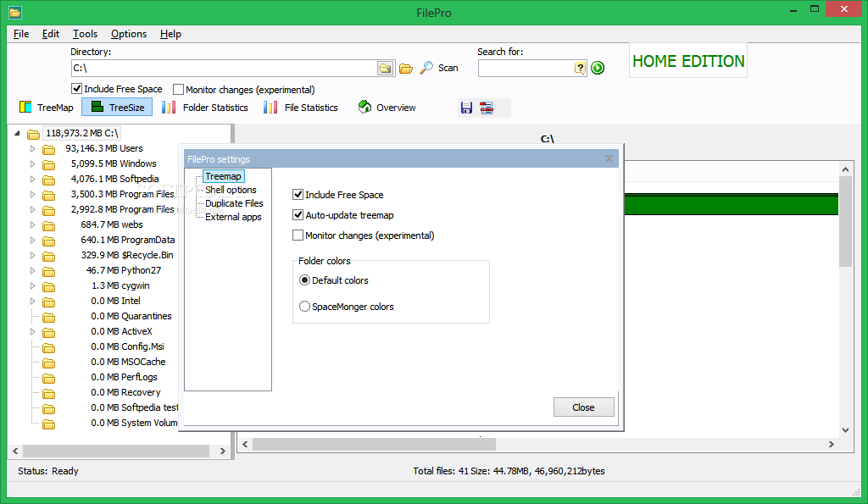Open the Overview view
Viewport: 868px width, 504px height.
[x=387, y=108]
